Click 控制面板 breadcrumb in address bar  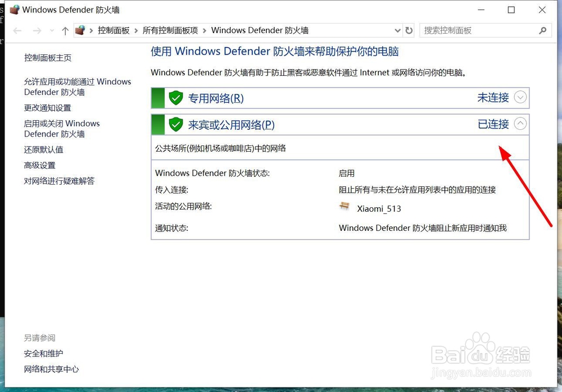(114, 30)
